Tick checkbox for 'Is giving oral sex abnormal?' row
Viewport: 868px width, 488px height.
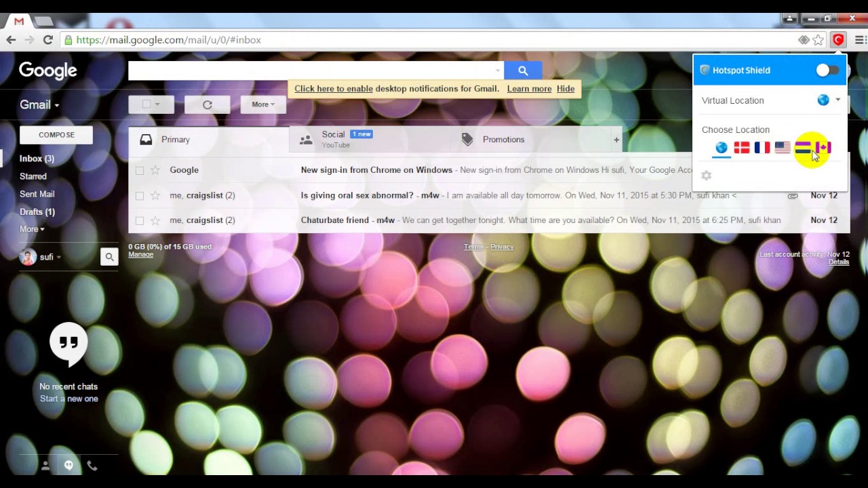(x=140, y=195)
